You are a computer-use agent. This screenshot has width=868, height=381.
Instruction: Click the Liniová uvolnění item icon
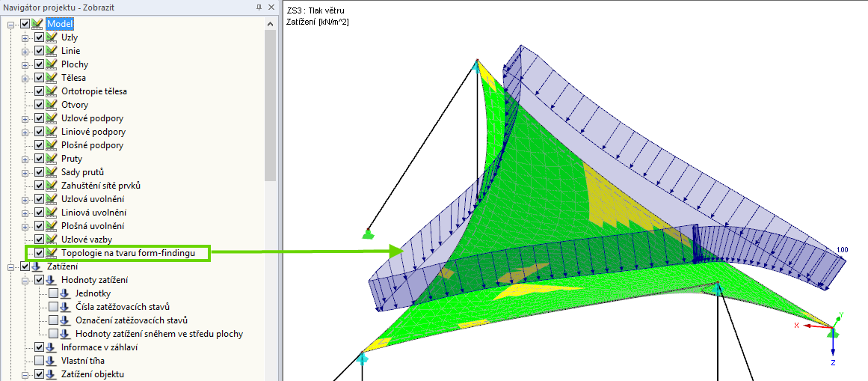click(x=52, y=213)
